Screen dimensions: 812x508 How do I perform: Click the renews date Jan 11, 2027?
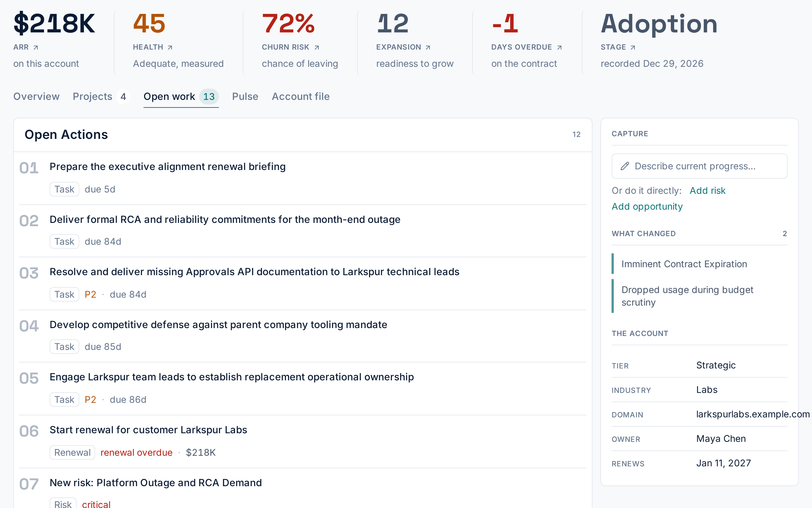[723, 463]
